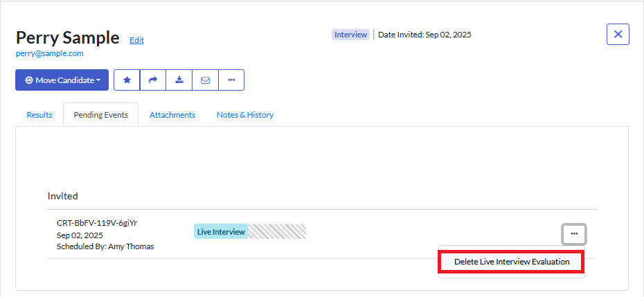Select the Pending Events tab
The height and width of the screenshot is (297, 644).
[x=100, y=115]
